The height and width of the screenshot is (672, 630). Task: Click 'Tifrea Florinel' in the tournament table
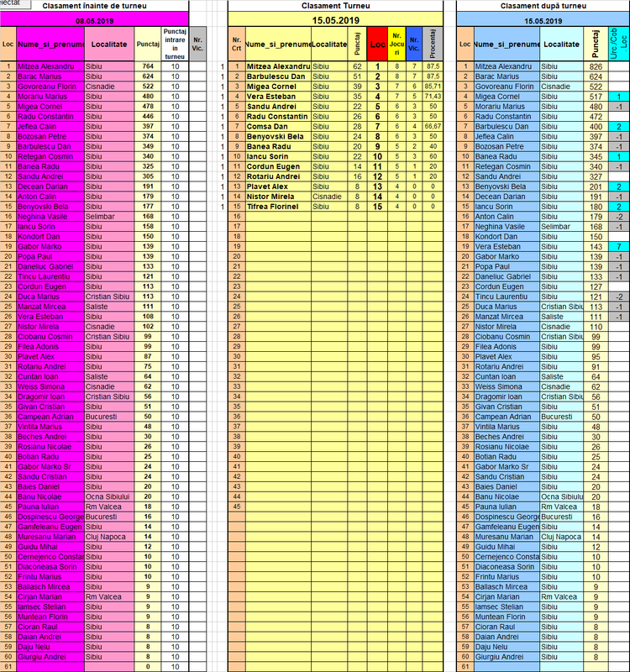pyautogui.click(x=278, y=207)
